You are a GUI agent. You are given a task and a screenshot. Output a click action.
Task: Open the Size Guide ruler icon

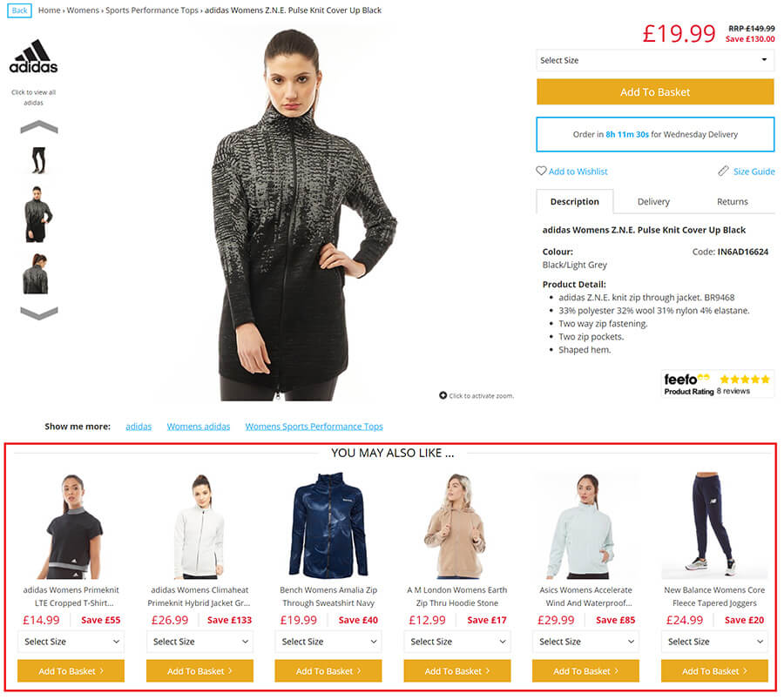723,171
